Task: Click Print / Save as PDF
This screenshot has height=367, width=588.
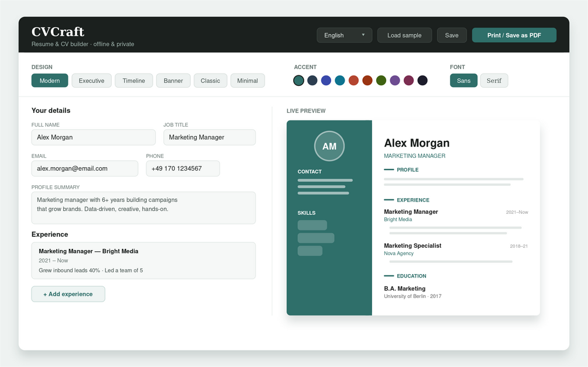Action: coord(514,35)
